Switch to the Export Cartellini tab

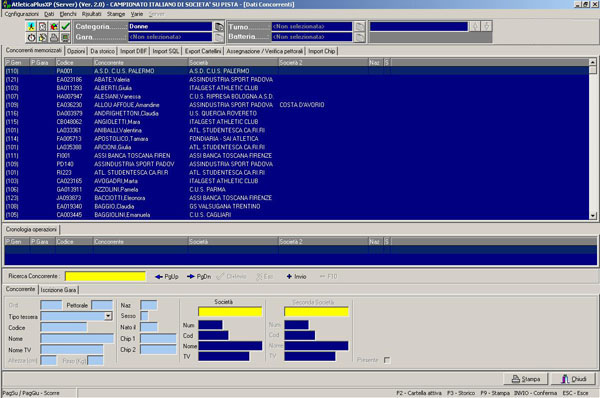pyautogui.click(x=203, y=51)
